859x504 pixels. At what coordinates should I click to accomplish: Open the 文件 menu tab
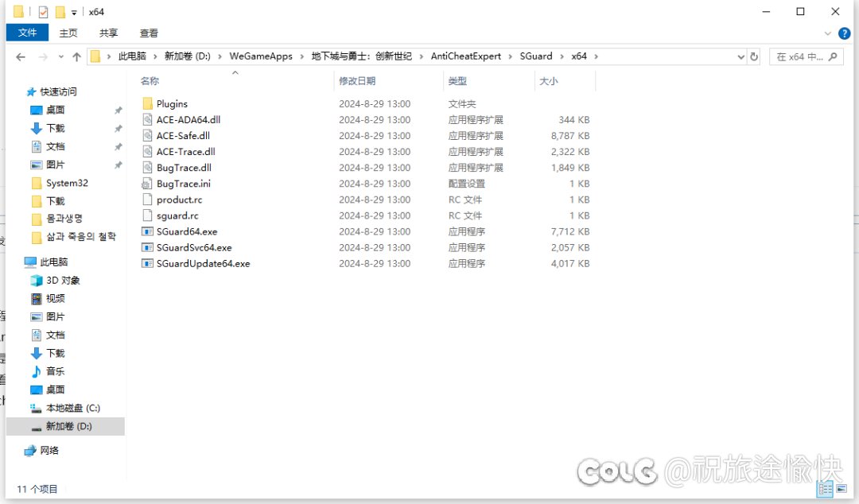[27, 33]
